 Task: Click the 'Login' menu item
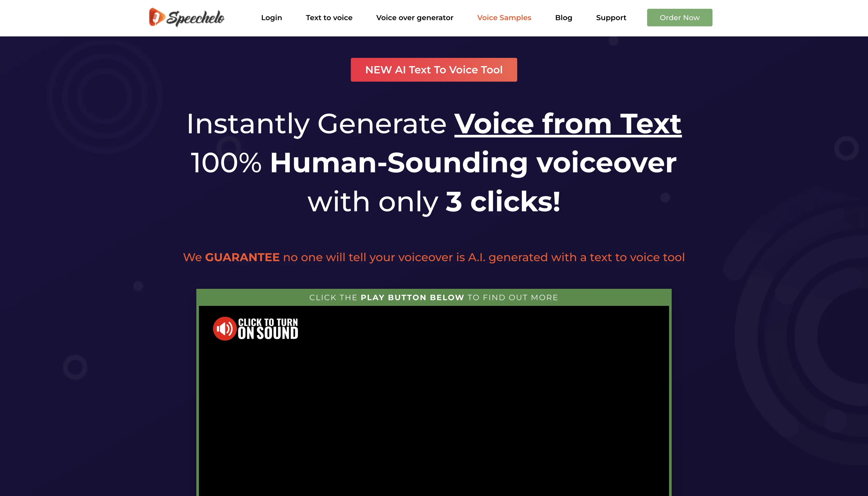(271, 17)
